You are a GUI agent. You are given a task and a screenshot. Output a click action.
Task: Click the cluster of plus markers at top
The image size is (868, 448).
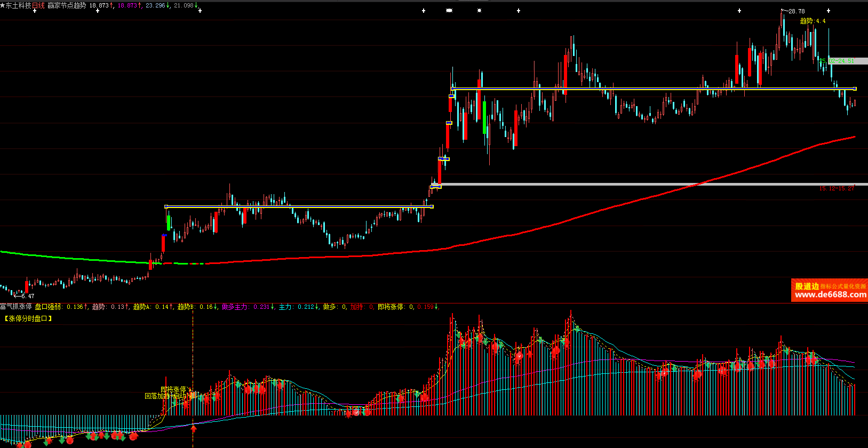coord(449,10)
